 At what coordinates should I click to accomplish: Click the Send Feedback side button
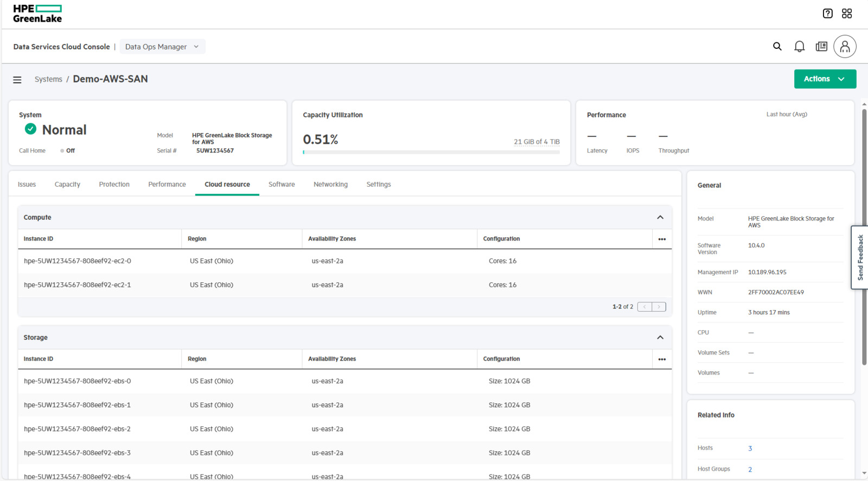click(860, 257)
